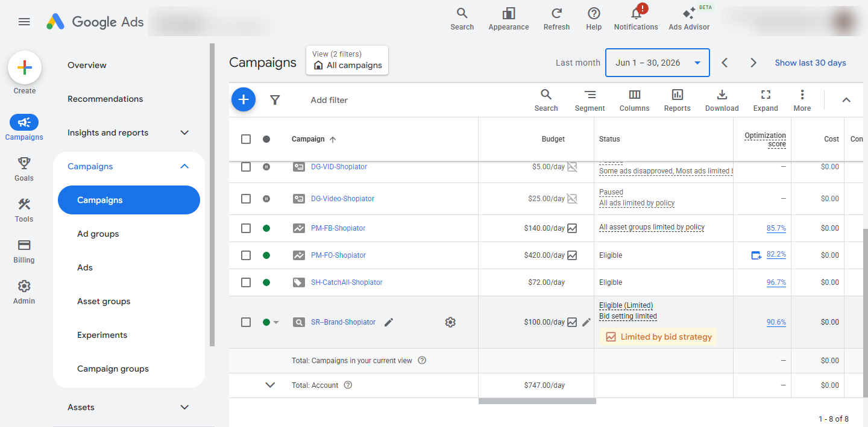This screenshot has height=427, width=868.
Task: Open the Help menu
Action: 594,19
